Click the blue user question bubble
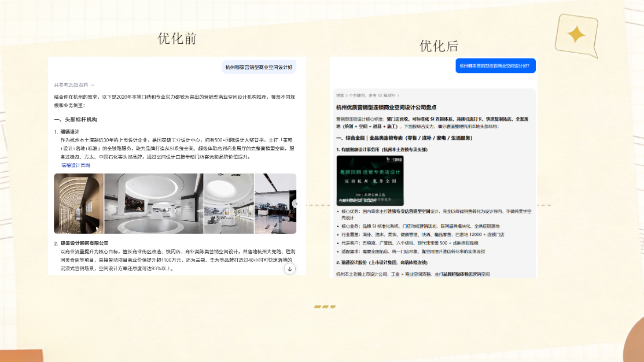644x362 pixels. pyautogui.click(x=495, y=66)
